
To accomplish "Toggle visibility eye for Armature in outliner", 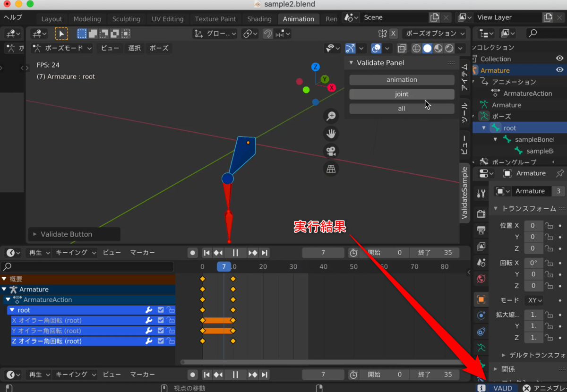I will (x=559, y=70).
